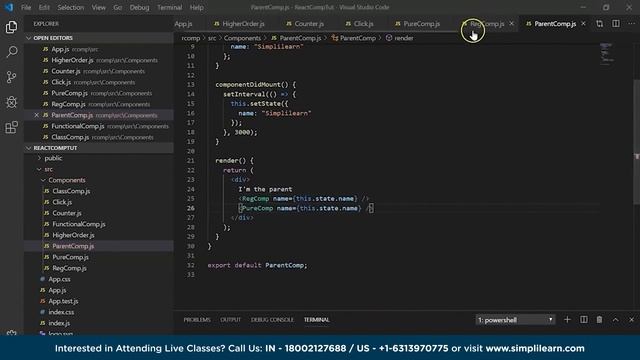Close ParentComp.js in Open Editors list
The image size is (640, 360).
point(36,115)
